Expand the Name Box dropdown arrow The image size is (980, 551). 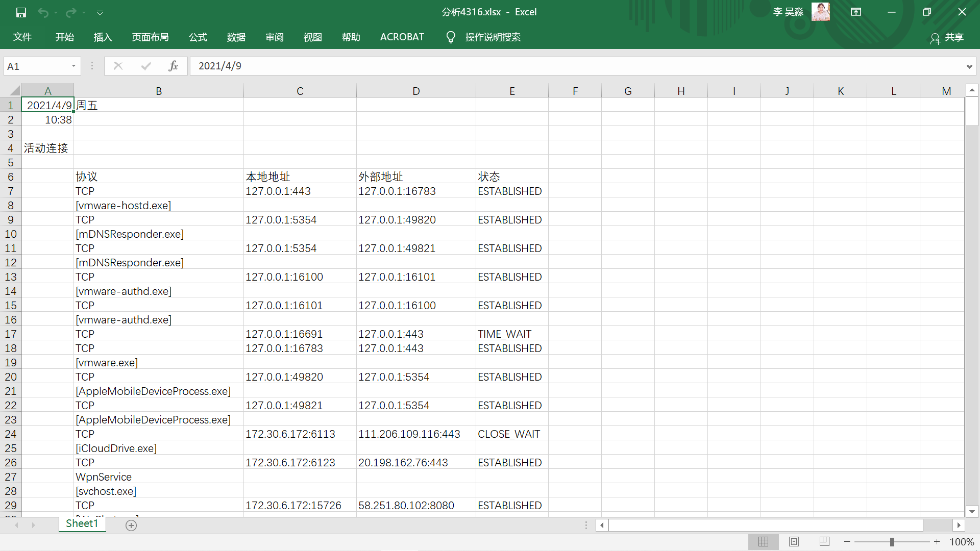point(73,66)
